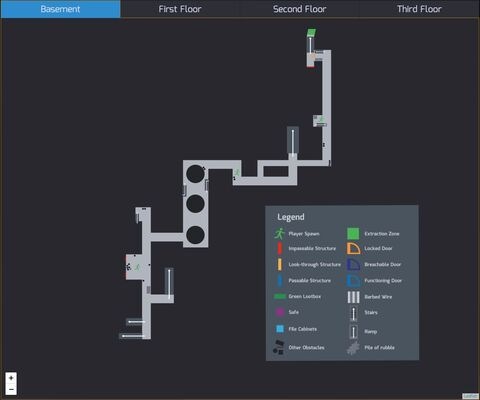Click the stairs right of the lower-left corridor

[169, 283]
